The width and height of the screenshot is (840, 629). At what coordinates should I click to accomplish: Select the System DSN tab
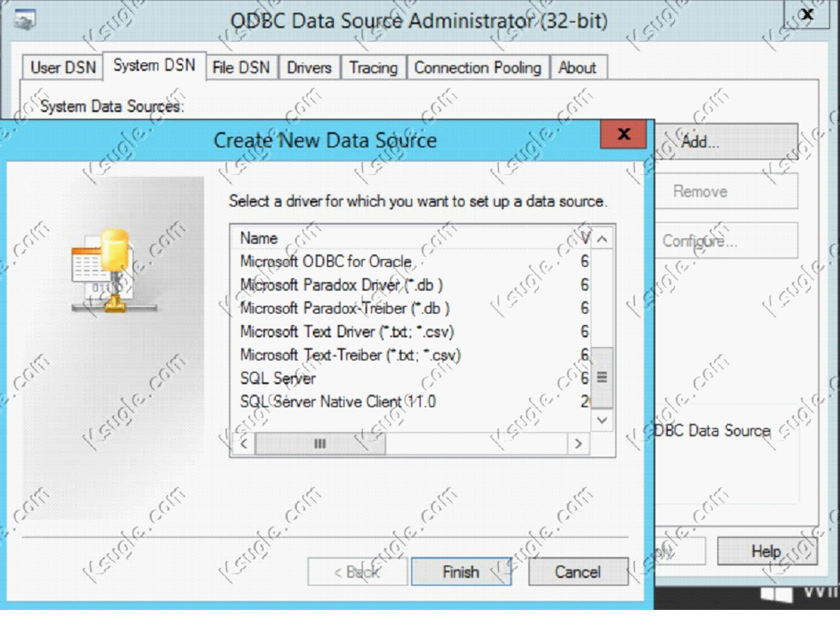(155, 65)
